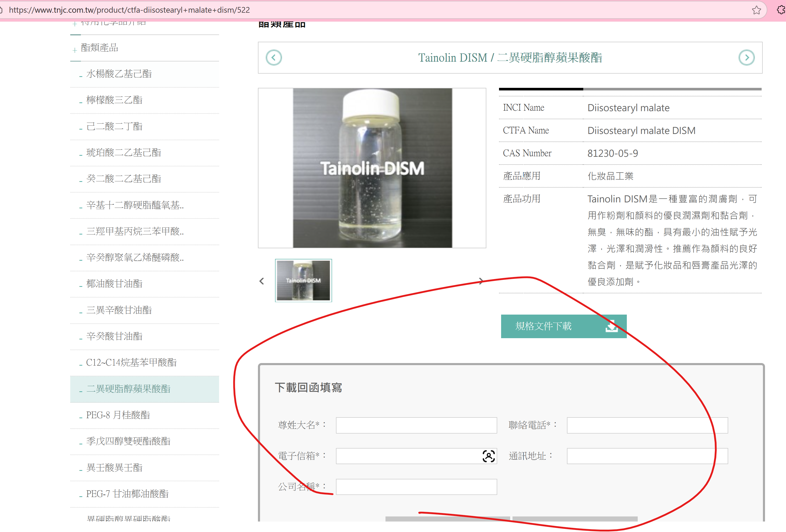This screenshot has height=532, width=786.
Task: Open C12~C14烷基苯甲酸酯 in sidebar
Action: [x=131, y=362]
